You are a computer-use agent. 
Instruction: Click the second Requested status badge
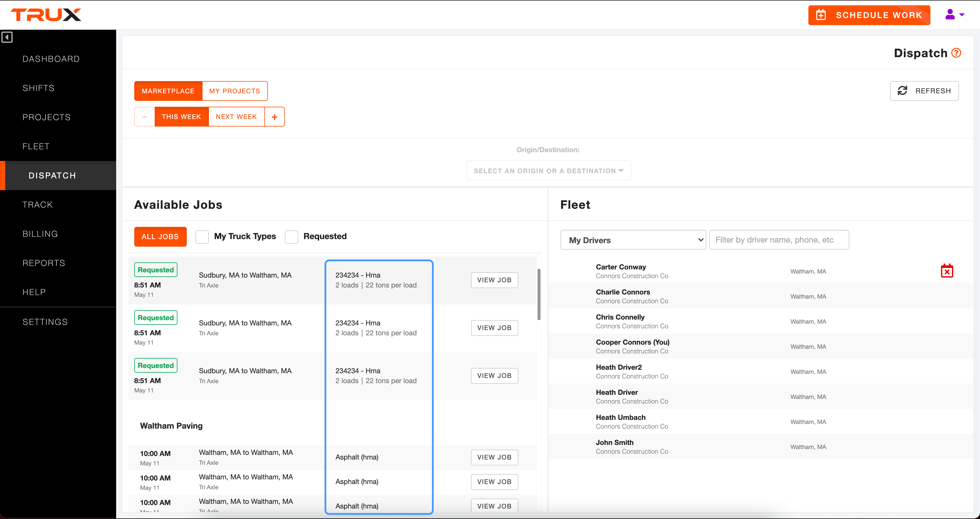pos(156,318)
